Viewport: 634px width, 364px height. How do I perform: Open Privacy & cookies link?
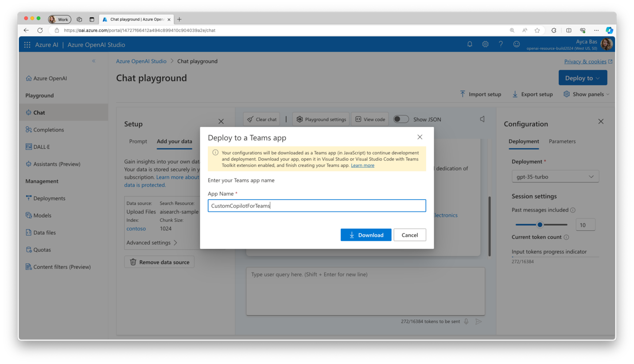(588, 62)
